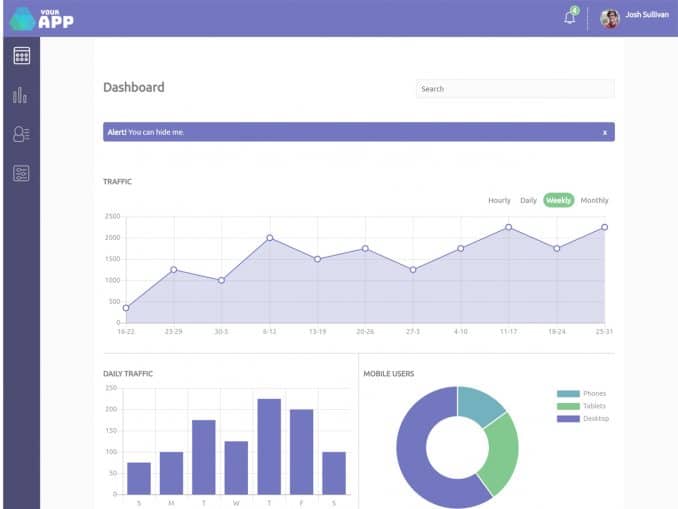Select the Hourly traffic view
The width and height of the screenshot is (678, 509).
(x=499, y=200)
